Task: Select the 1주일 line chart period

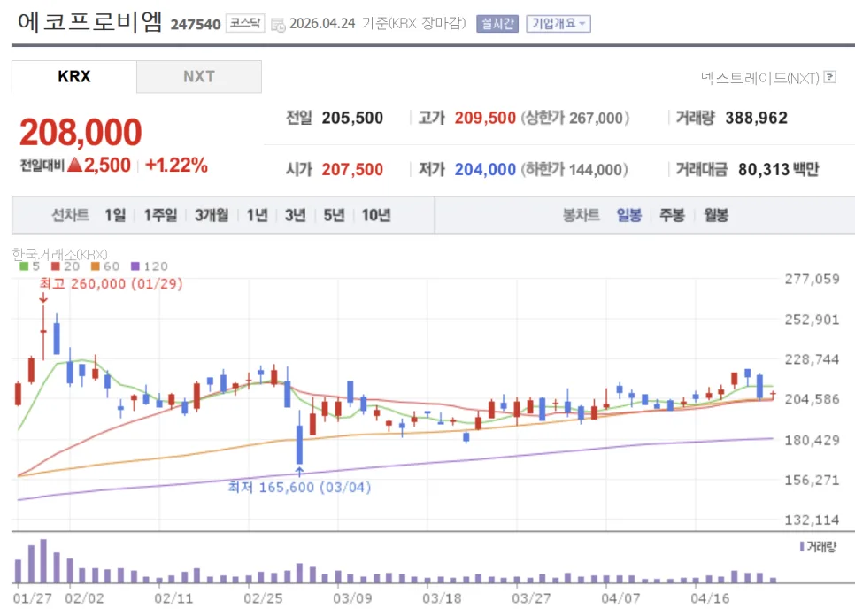Action: pyautogui.click(x=160, y=215)
